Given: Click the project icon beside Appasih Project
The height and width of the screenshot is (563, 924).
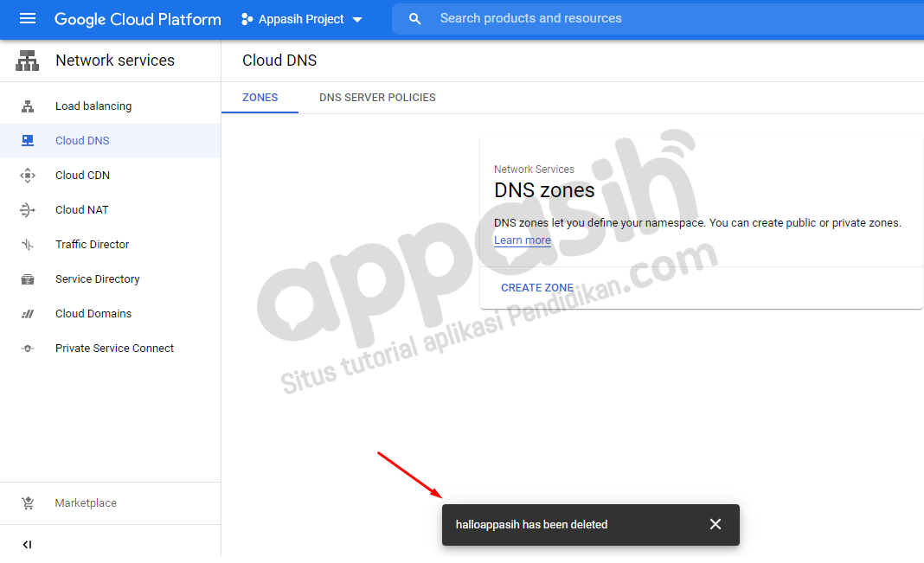Looking at the screenshot, I should coord(247,19).
